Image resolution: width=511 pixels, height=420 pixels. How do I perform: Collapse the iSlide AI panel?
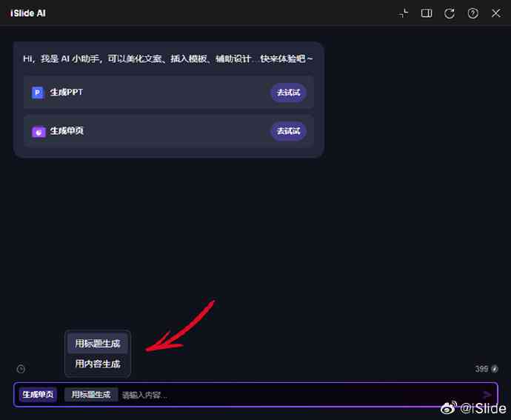click(x=403, y=13)
